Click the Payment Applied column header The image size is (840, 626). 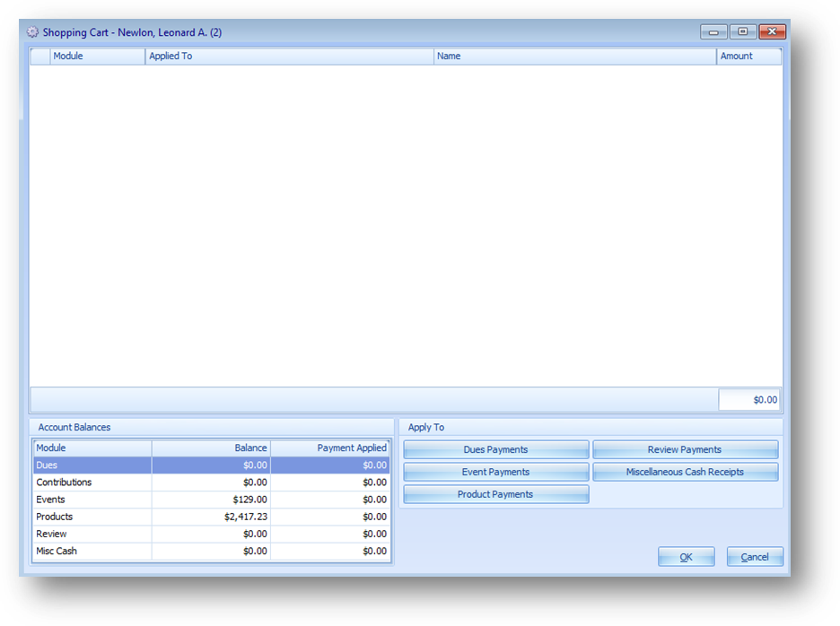pos(330,448)
